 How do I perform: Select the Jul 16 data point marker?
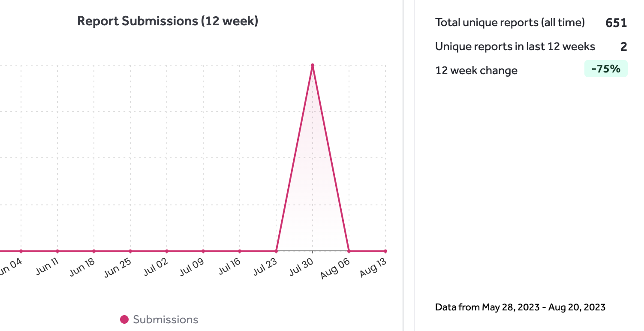pyautogui.click(x=240, y=251)
